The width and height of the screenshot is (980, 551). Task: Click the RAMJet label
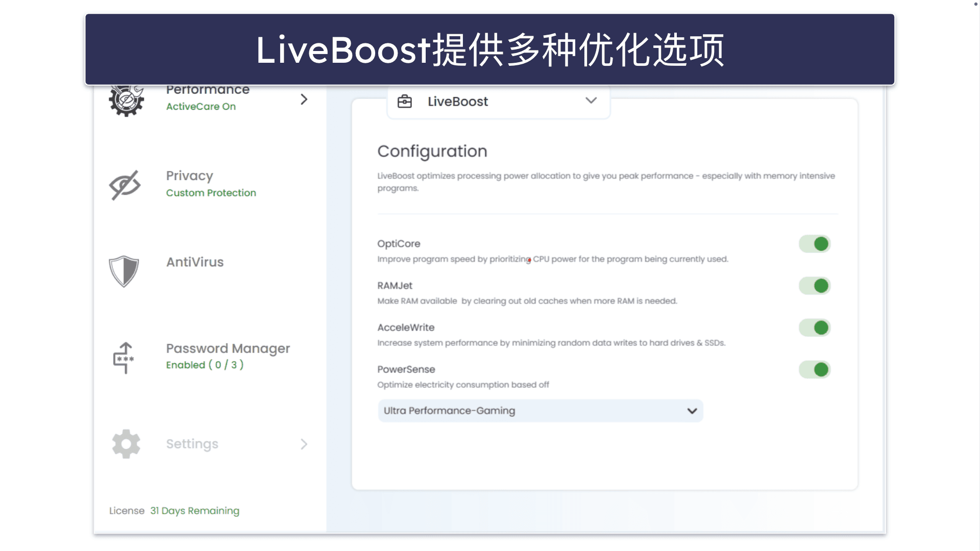click(x=395, y=286)
